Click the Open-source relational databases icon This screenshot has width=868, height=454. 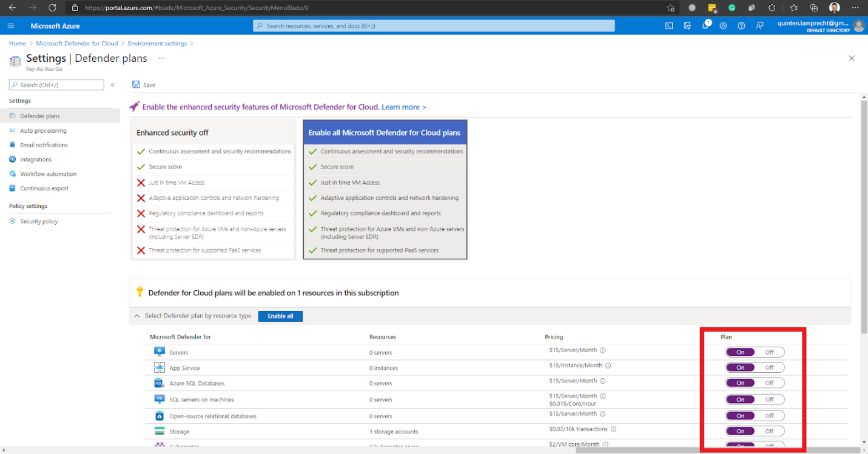point(160,416)
